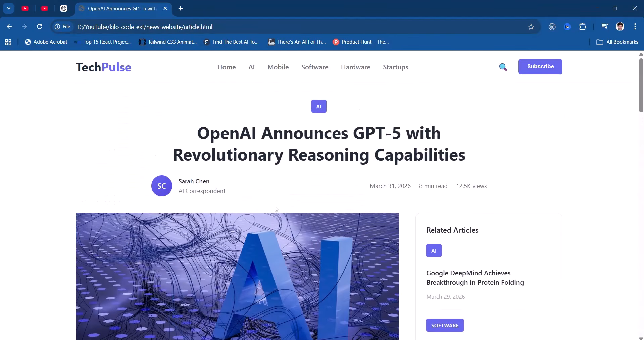The height and width of the screenshot is (340, 644).
Task: Open the Hardware nav section
Action: [356, 67]
